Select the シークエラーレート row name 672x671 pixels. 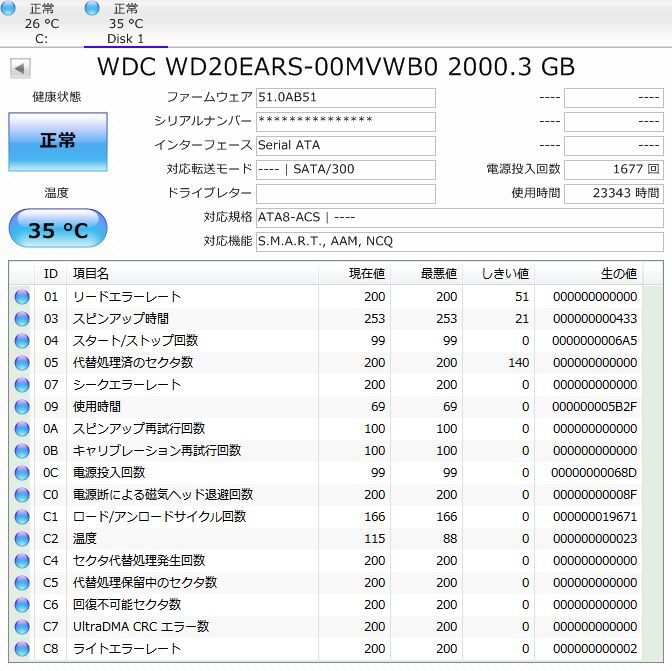click(127, 385)
